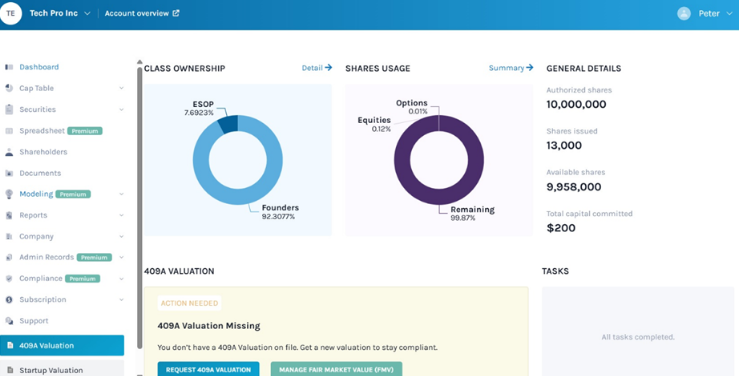Expand the Compliance submenu chevron
The width and height of the screenshot is (739, 376).
[x=122, y=278]
